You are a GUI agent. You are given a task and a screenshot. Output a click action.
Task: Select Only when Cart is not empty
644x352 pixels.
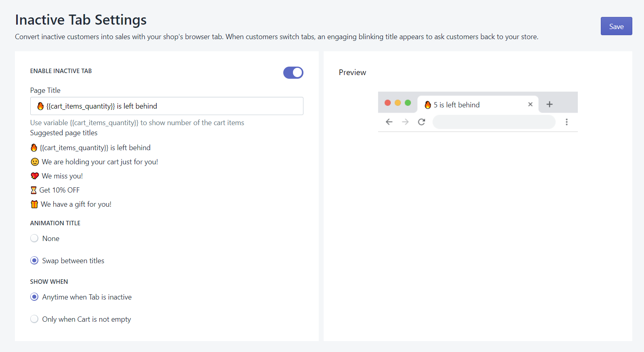coord(35,319)
